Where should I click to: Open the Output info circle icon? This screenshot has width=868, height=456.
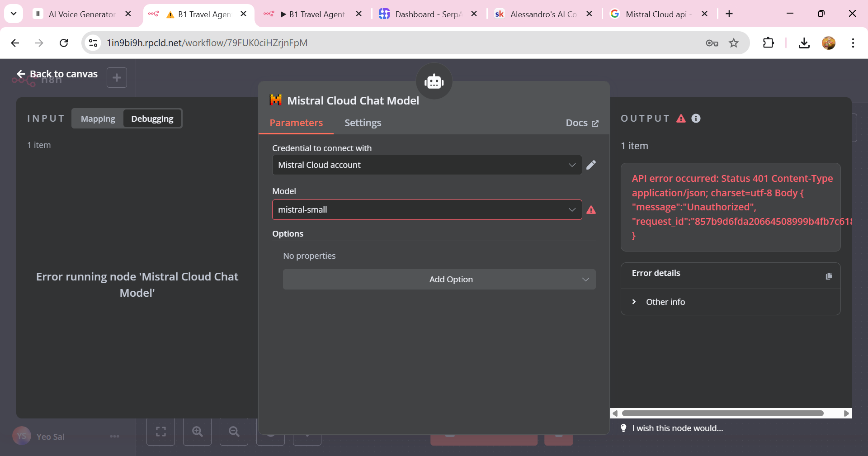(x=696, y=119)
